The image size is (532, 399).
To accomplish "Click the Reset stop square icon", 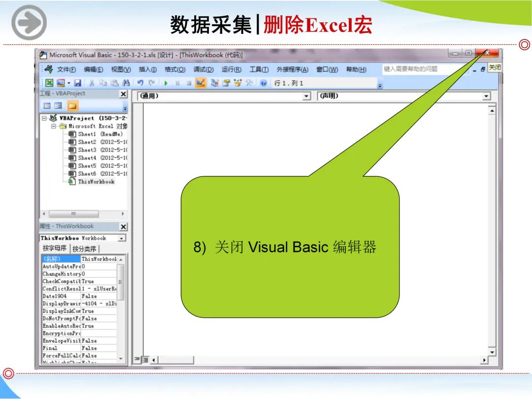I will [189, 83].
